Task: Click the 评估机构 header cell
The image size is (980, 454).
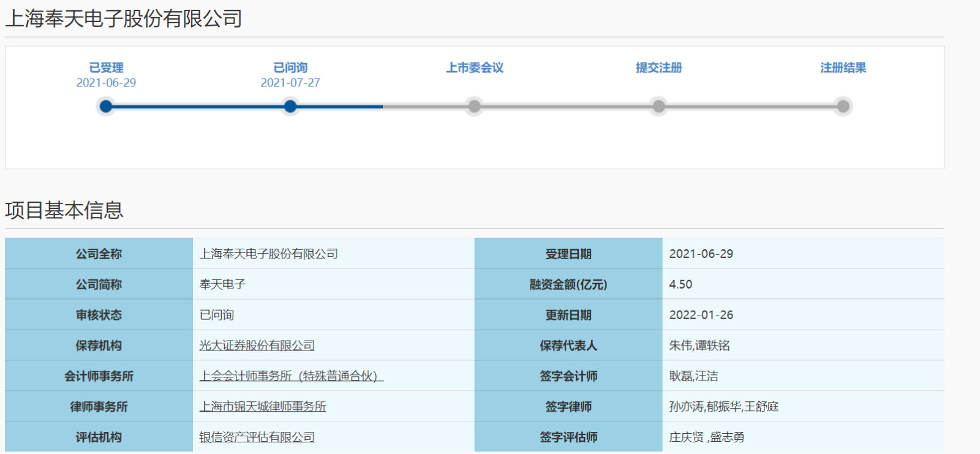Action: (99, 437)
